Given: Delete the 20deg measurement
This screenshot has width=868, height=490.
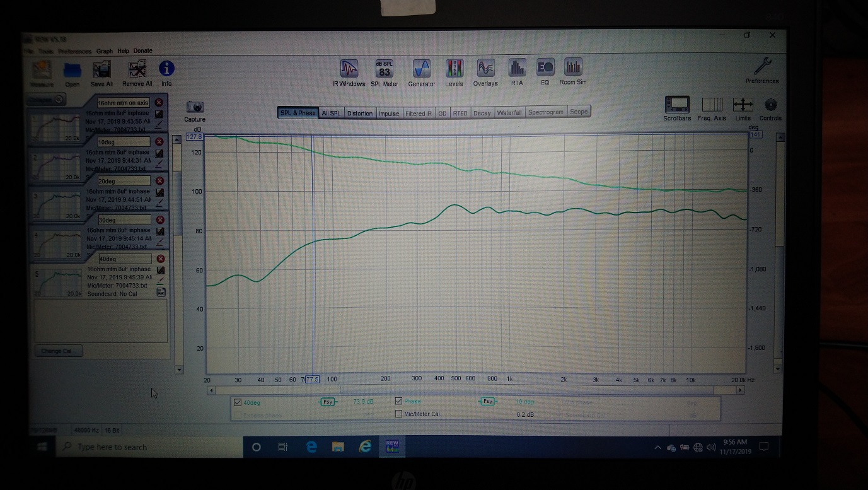Looking at the screenshot, I should (x=159, y=181).
